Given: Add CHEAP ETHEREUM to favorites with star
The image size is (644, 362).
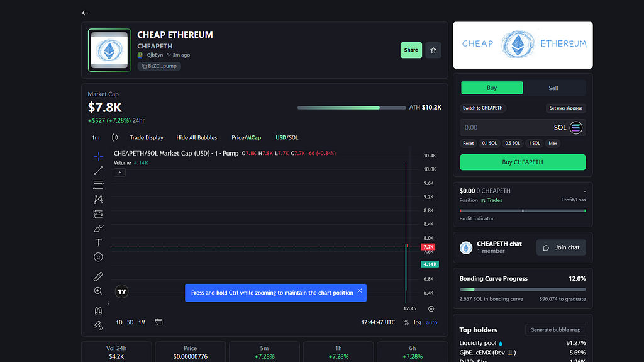Looking at the screenshot, I should (433, 50).
